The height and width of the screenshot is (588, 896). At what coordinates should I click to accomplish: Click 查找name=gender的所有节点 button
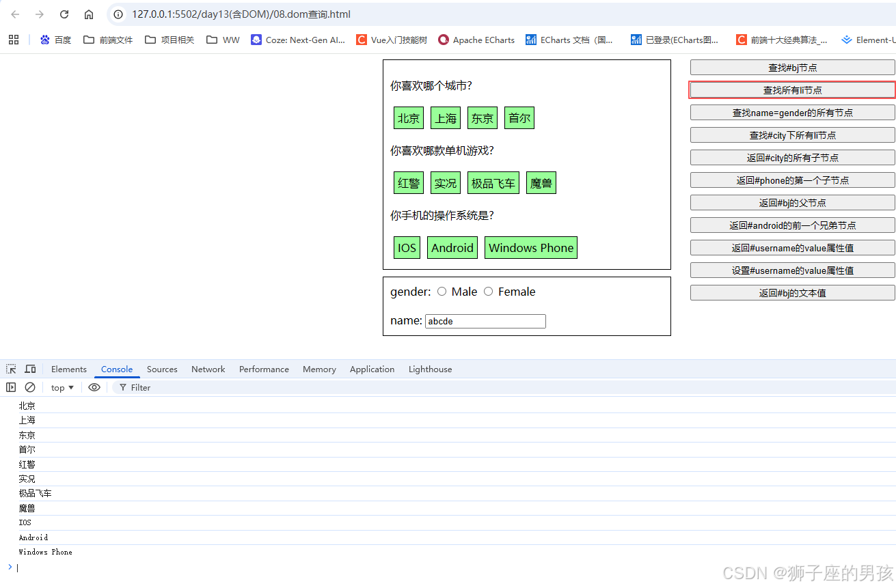coord(792,112)
